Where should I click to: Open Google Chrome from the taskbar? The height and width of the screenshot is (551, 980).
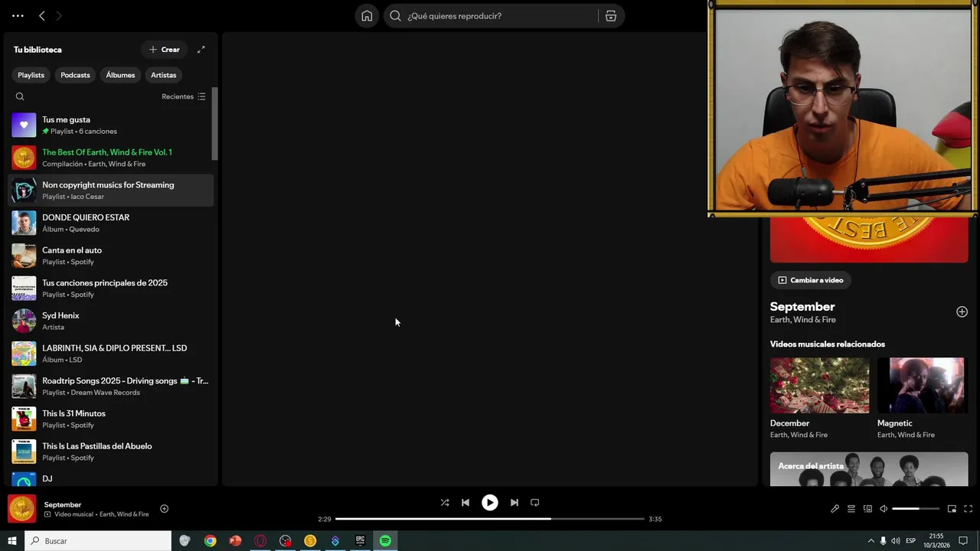tap(210, 541)
